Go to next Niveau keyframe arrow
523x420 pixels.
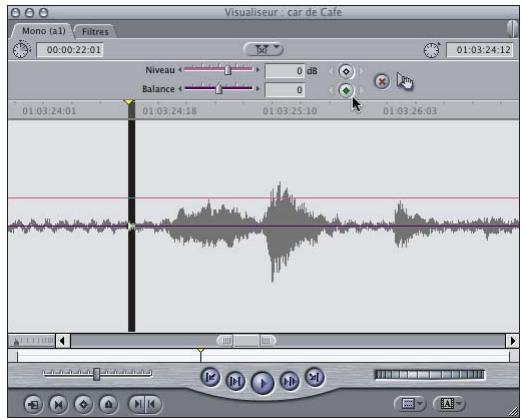click(361, 71)
